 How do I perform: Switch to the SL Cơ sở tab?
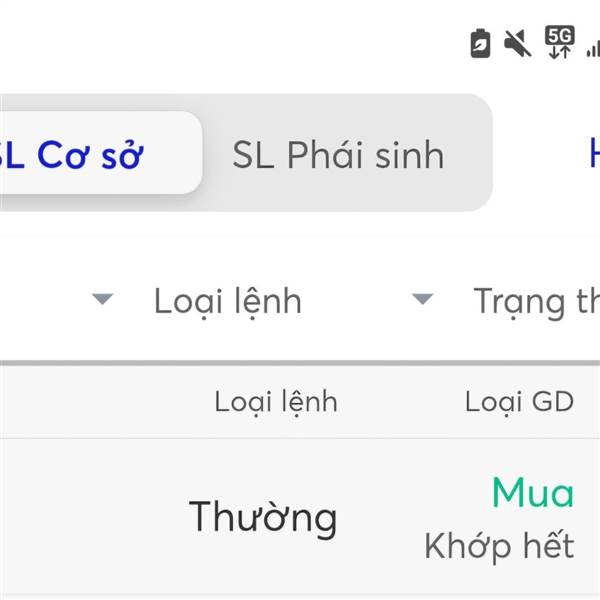click(90, 155)
